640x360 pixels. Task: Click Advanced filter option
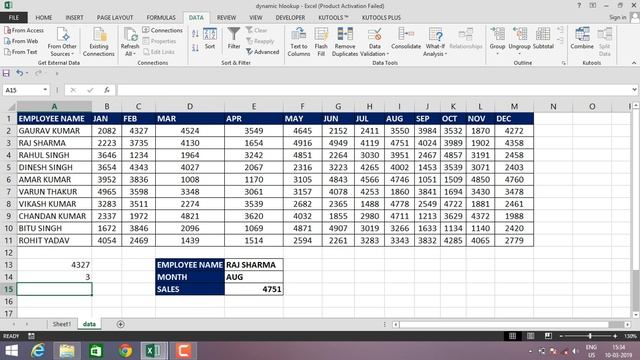(x=263, y=52)
